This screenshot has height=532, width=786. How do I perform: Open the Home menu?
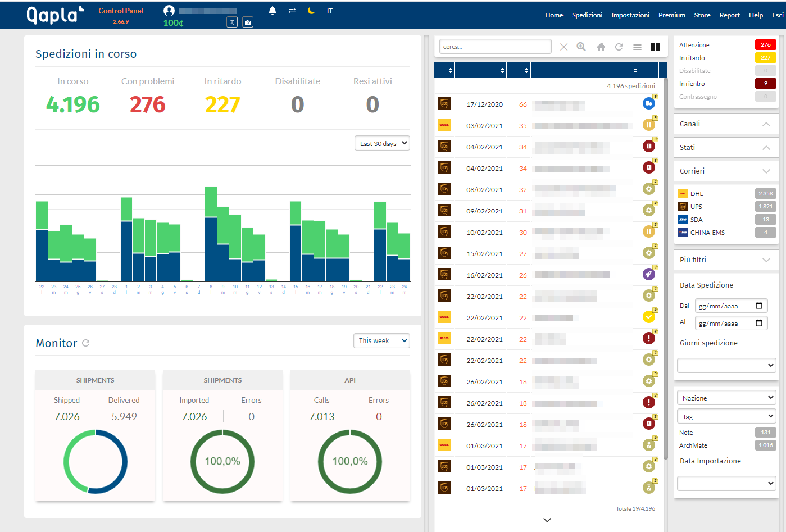554,15
